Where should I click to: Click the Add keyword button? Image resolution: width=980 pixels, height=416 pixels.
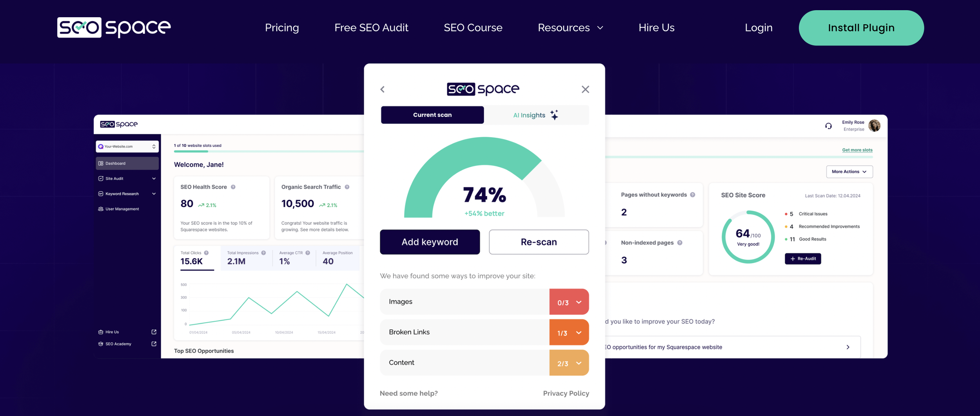click(x=430, y=242)
